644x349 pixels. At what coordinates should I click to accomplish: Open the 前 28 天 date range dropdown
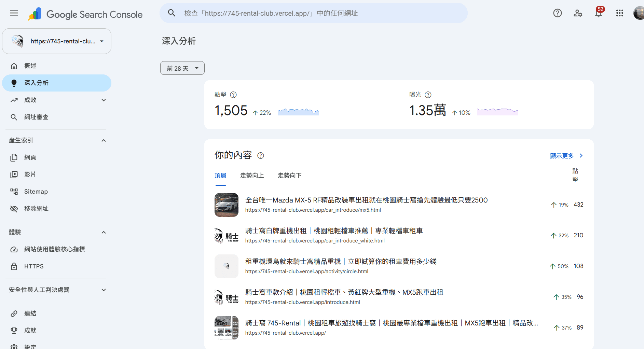(182, 68)
